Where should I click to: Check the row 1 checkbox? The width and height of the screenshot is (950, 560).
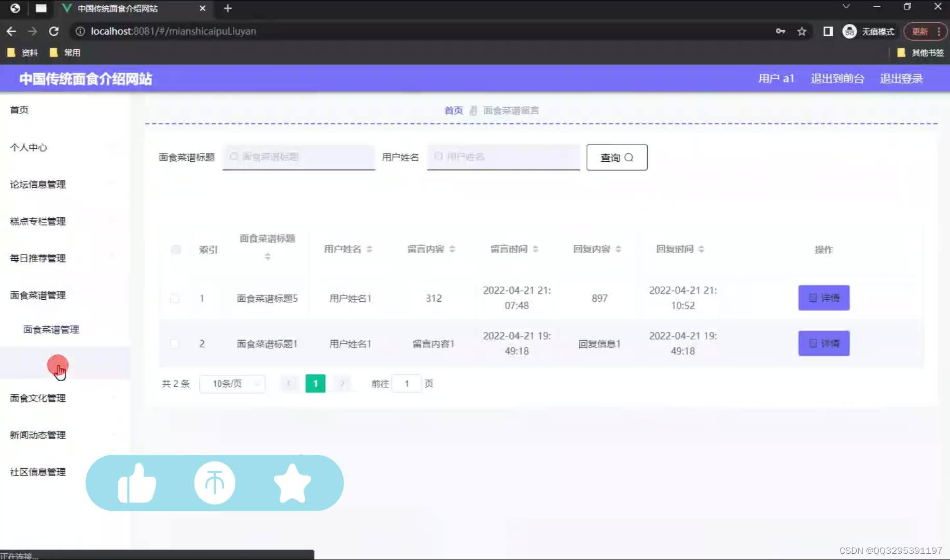pyautogui.click(x=175, y=298)
